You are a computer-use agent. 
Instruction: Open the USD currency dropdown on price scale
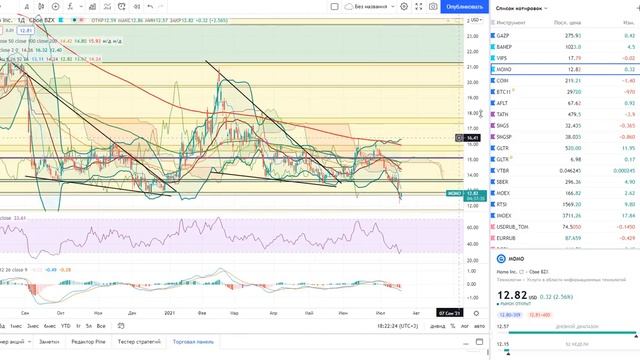(476, 20)
